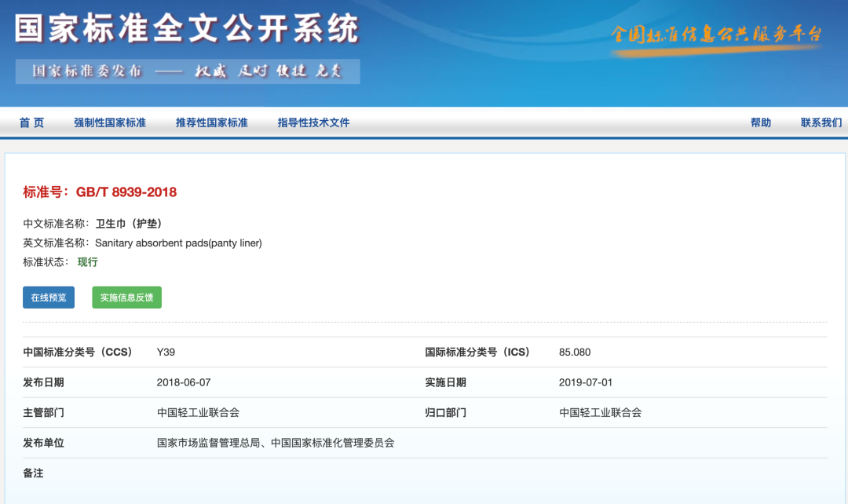The width and height of the screenshot is (848, 504).
Task: Click 中国轻工业联合会 in the 主管部门 row
Action: pyautogui.click(x=199, y=413)
